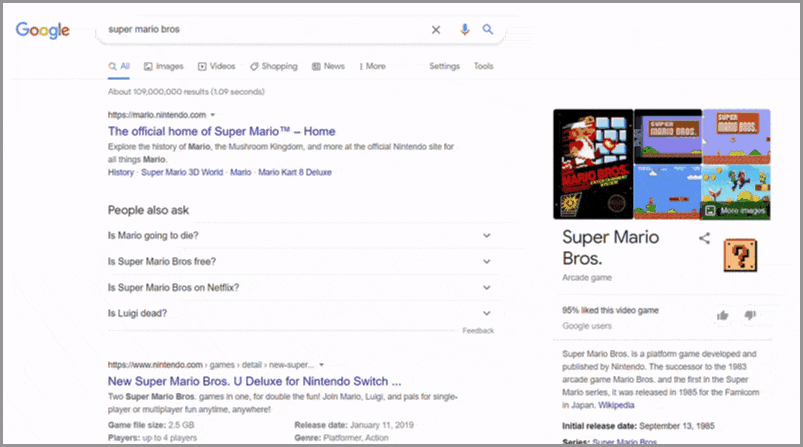Open 'New Super Mario Bros. U Deluxe' result
Screen dimensions: 803x447
coord(255,381)
